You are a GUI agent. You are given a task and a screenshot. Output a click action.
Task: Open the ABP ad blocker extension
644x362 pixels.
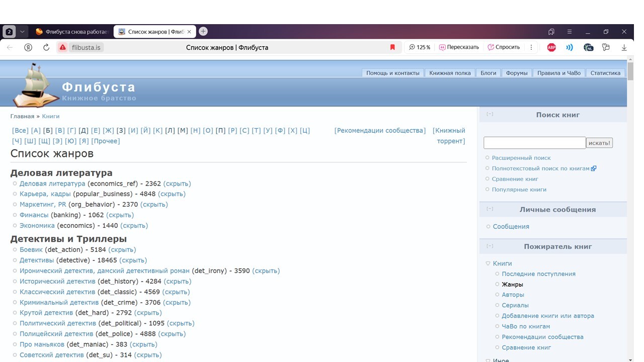551,47
